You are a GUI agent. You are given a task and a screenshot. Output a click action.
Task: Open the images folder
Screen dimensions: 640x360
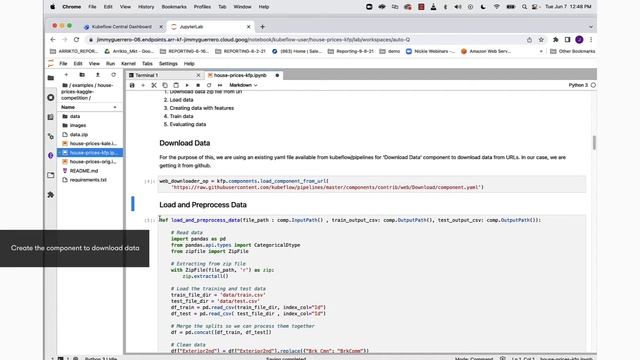90,125
